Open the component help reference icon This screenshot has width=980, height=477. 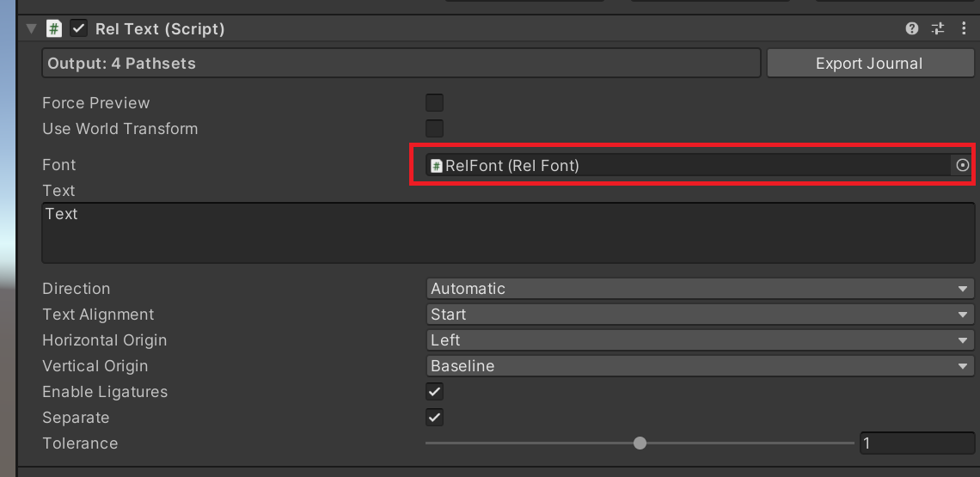click(x=912, y=28)
